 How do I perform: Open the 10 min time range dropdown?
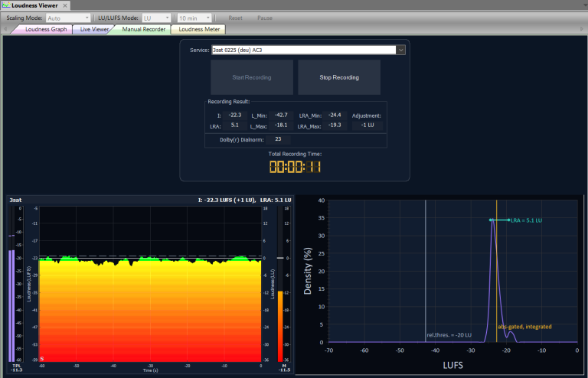(x=194, y=18)
